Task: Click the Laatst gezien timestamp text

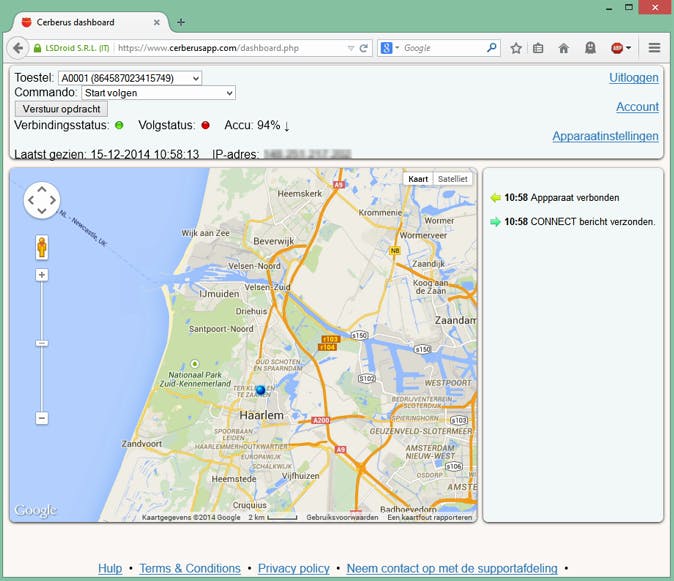Action: click(x=107, y=154)
